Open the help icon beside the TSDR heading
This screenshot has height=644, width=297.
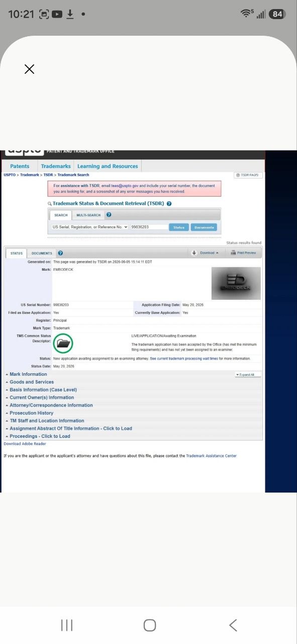coord(169,204)
